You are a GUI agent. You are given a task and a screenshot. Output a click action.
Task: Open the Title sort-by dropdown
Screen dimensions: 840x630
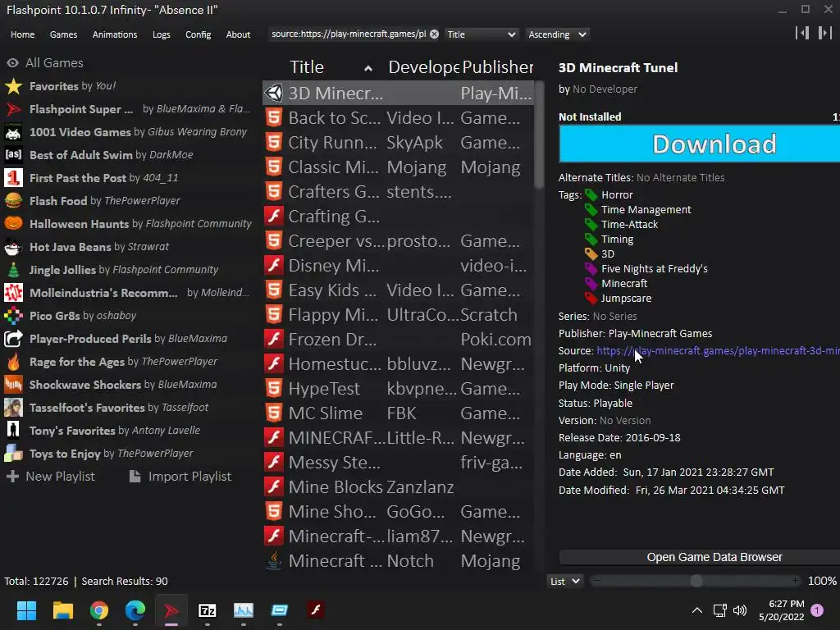(481, 34)
